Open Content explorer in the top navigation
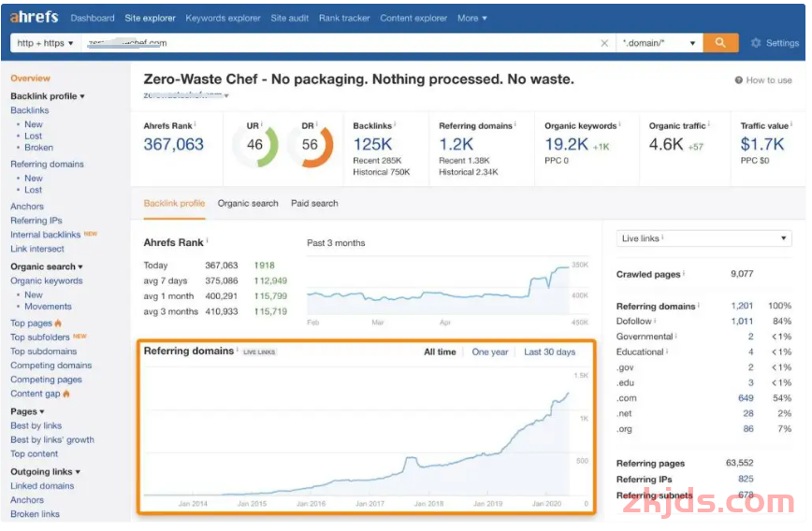 (415, 18)
